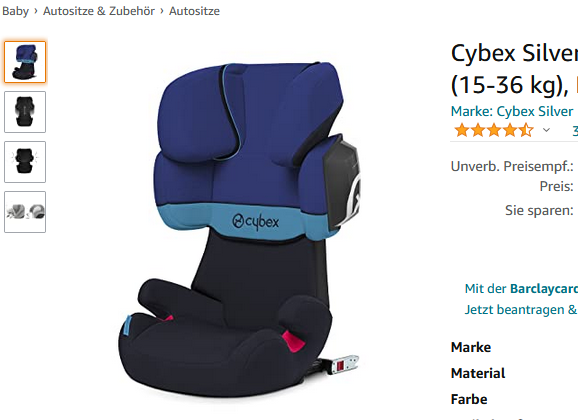Expand the star rating dropdown chevron
This screenshot has width=578, height=420.
546,130
